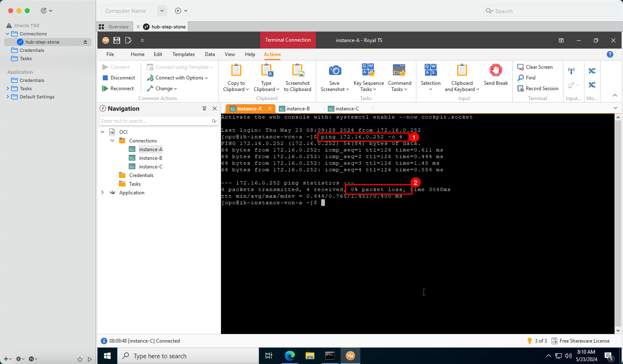Screen dimensions: 623x364
Task: Toggle the Navigation panel pin icon
Action: tap(205, 108)
